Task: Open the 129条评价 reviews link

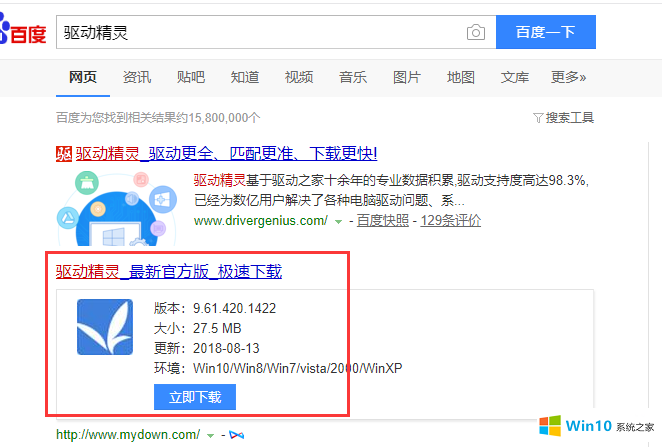Action: tap(451, 220)
